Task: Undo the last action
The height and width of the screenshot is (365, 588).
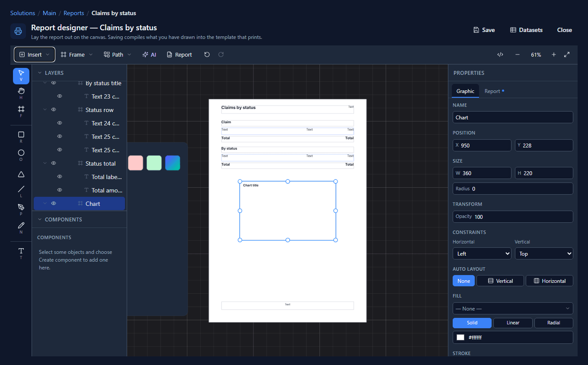Action: click(x=207, y=54)
